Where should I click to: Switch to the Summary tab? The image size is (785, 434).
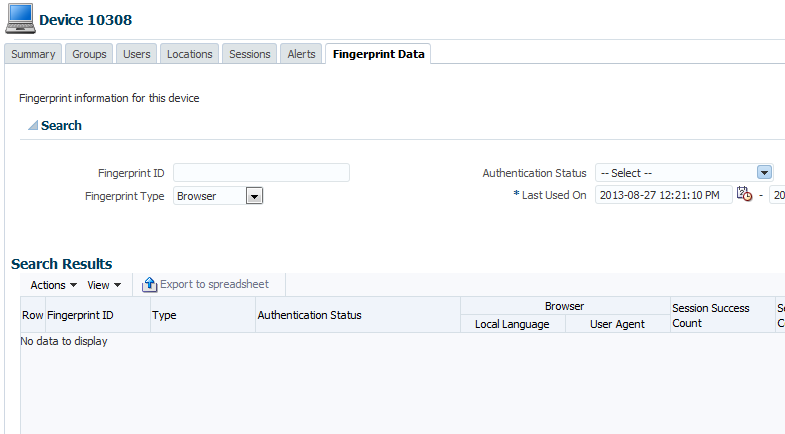coord(33,54)
